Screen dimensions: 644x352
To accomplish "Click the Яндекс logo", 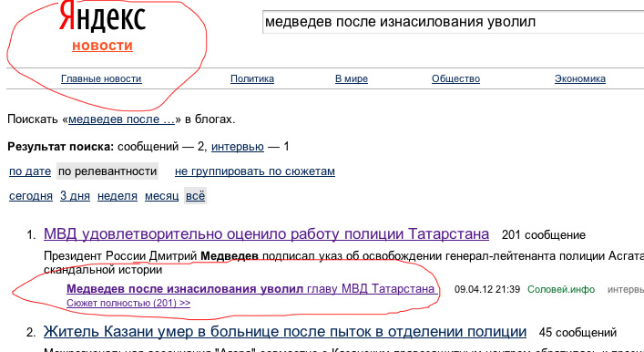I will coord(102,16).
